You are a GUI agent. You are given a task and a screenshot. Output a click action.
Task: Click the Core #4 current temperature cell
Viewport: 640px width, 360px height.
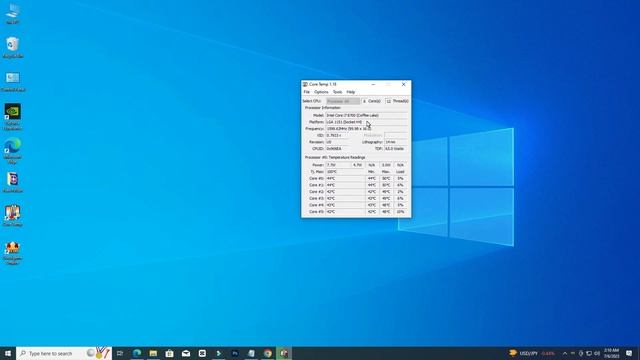click(345, 205)
